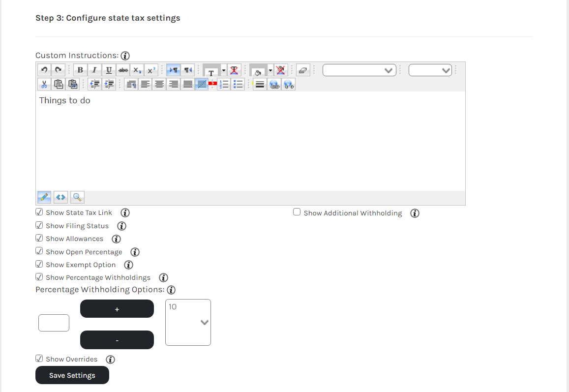Click the paste from Word icon
Image resolution: width=569 pixels, height=392 pixels.
[73, 84]
